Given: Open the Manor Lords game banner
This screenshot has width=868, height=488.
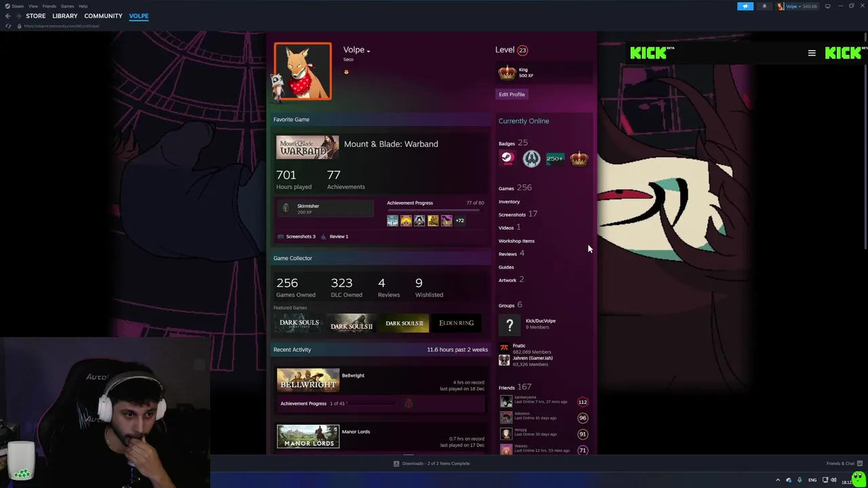Looking at the screenshot, I should point(308,436).
